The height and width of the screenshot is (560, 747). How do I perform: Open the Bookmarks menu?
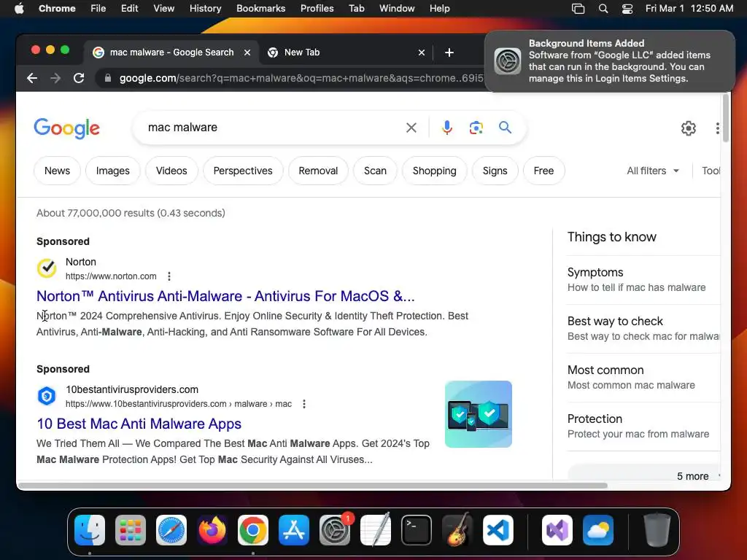[x=260, y=9]
